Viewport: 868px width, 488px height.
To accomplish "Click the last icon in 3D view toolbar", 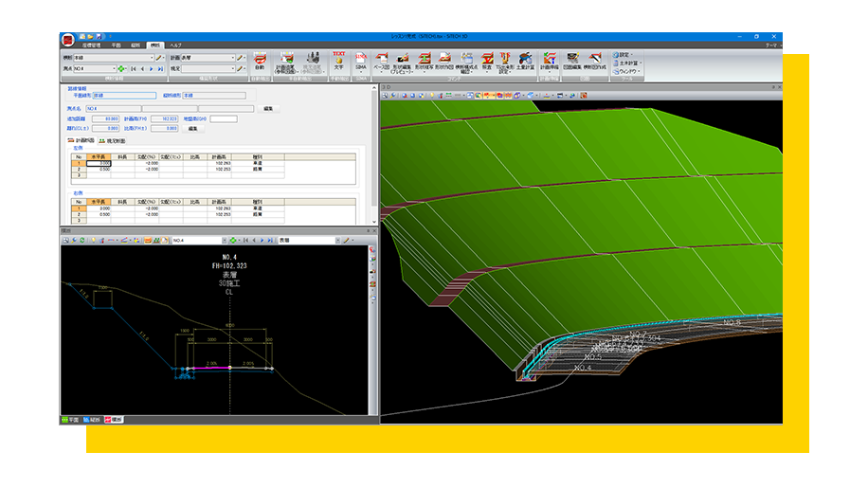I will [583, 95].
